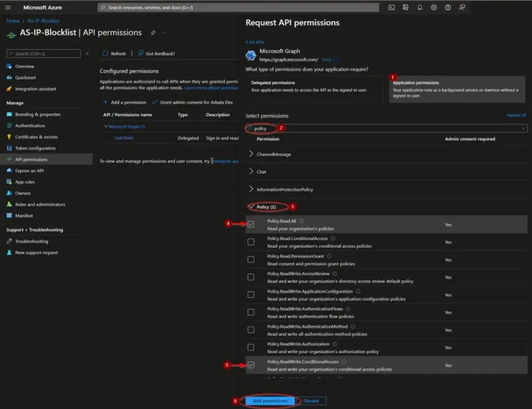Click the help question mark icon
Image resolution: width=532 pixels, height=409 pixels.
pyautogui.click(x=448, y=8)
